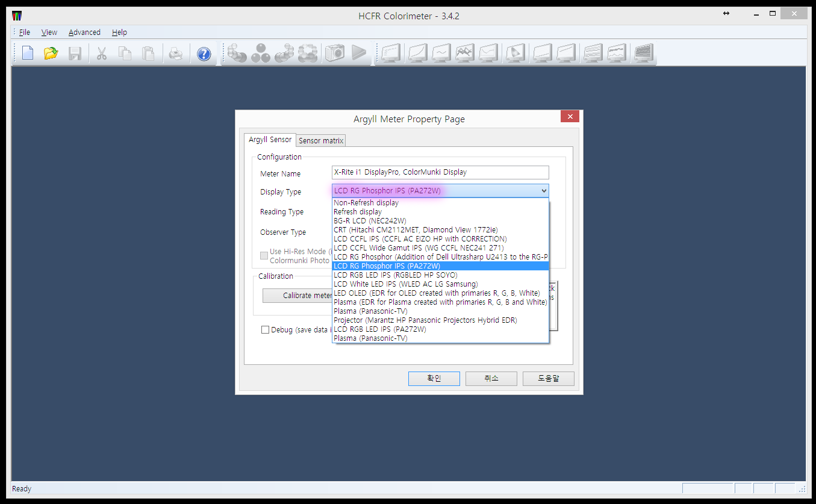816x504 pixels.
Task: Click the CIE diagram monitor icon
Action: coord(515,54)
